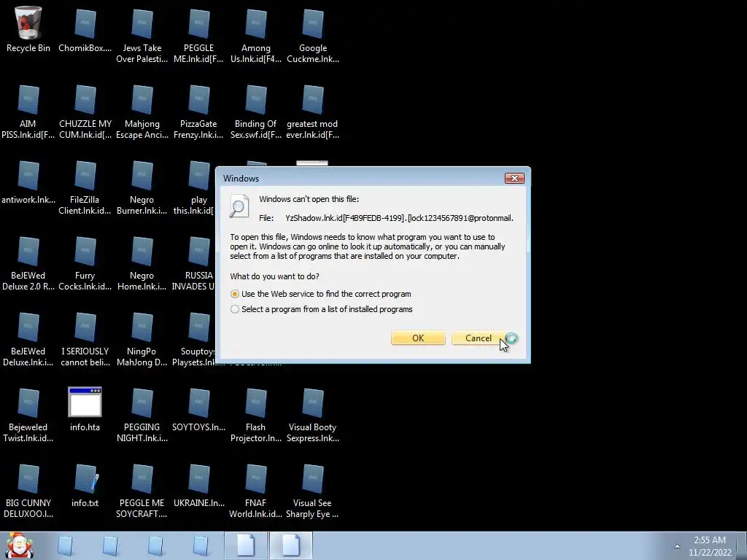747x560 pixels.
Task: Open the info.txt file icon
Action: point(85,485)
